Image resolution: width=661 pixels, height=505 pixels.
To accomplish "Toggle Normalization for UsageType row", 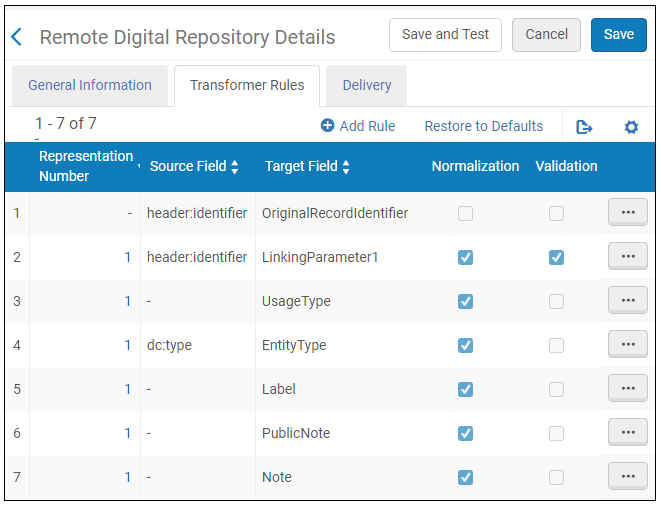I will 465,301.
